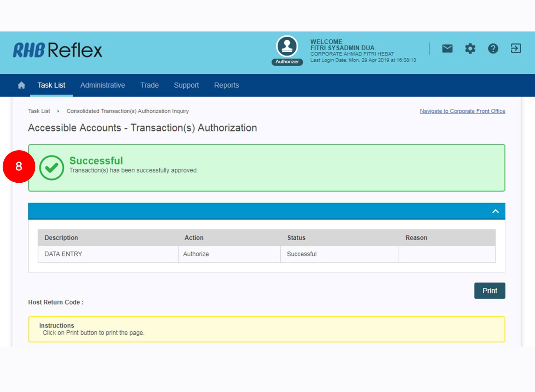535x392 pixels.
Task: Open the Reports menu
Action: (x=226, y=85)
